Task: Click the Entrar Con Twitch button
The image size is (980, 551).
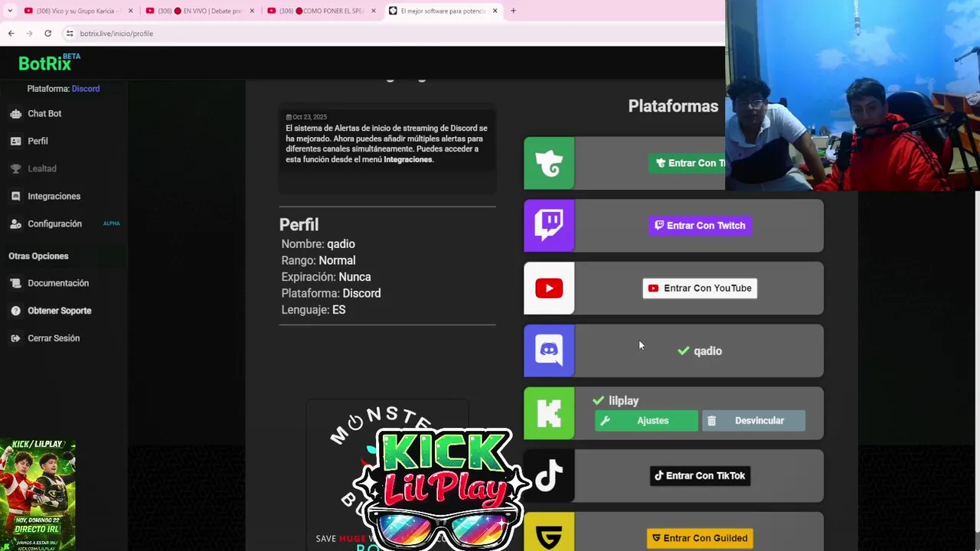Action: pos(700,226)
